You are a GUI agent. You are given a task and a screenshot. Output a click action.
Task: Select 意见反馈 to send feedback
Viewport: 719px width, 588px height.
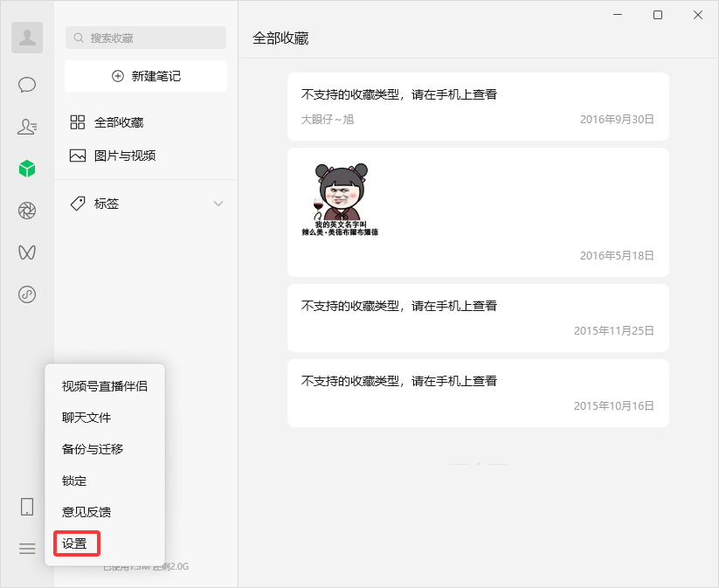87,511
